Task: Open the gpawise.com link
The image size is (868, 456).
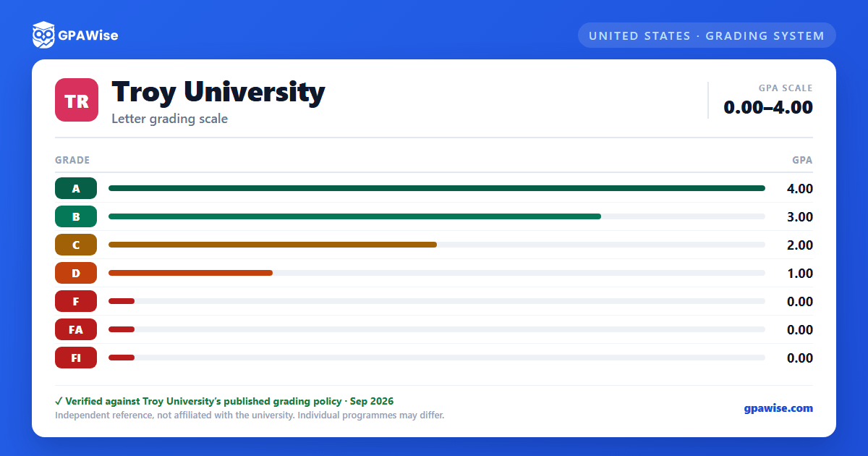Action: coord(778,408)
